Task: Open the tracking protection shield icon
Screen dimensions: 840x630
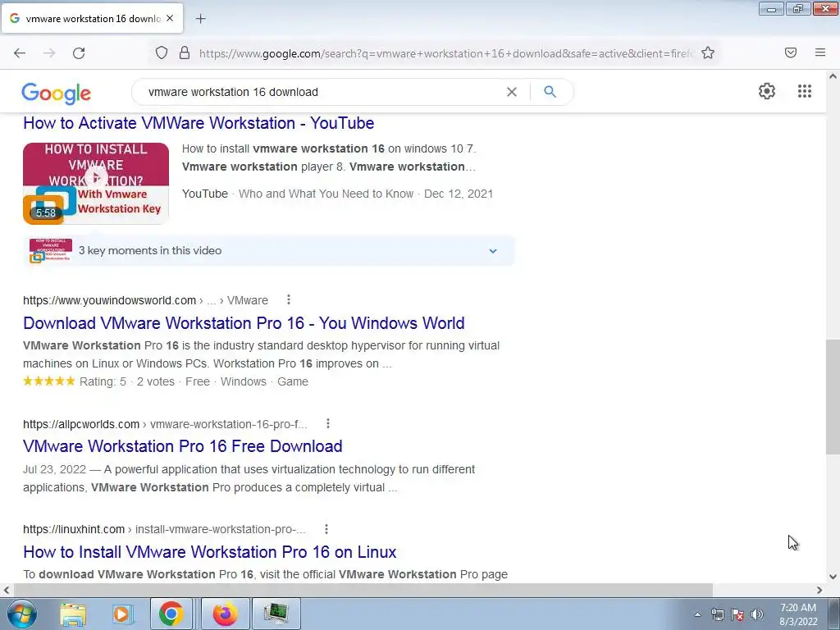Action: point(162,52)
